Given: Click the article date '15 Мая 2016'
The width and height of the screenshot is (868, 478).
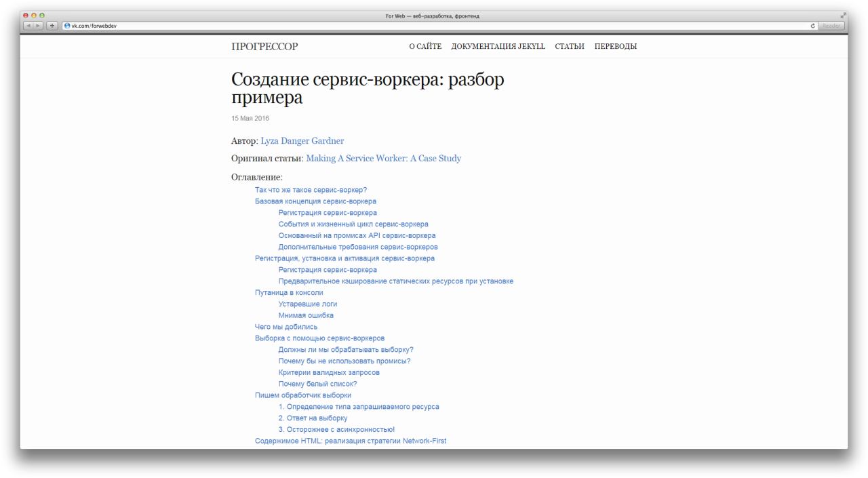Looking at the screenshot, I should tap(250, 119).
